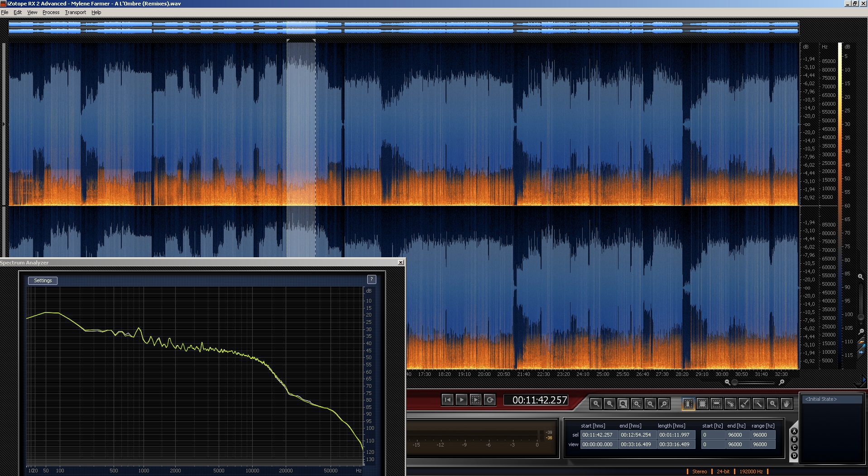
Task: Select the zoom tool beside the hand
Action: tap(772, 403)
